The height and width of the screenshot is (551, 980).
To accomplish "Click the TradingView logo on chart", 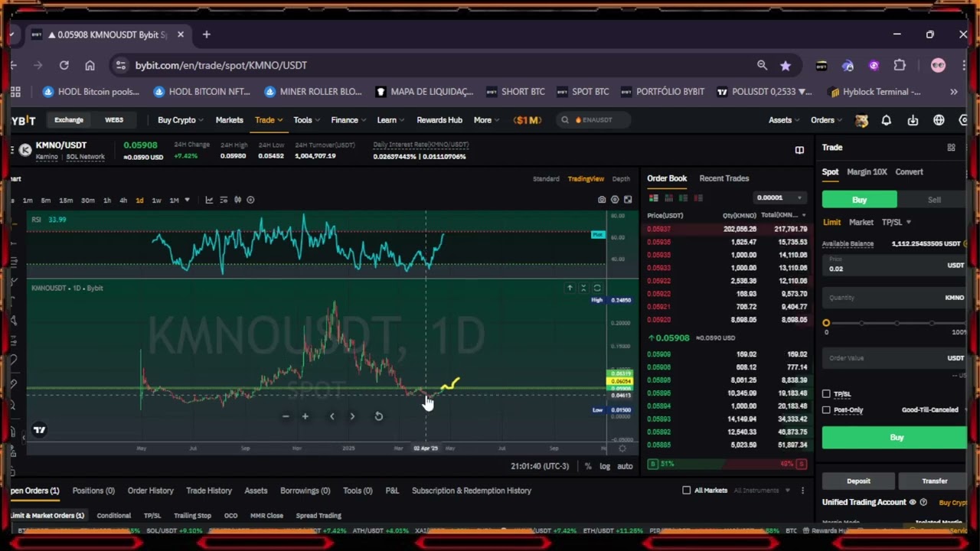I will point(39,430).
